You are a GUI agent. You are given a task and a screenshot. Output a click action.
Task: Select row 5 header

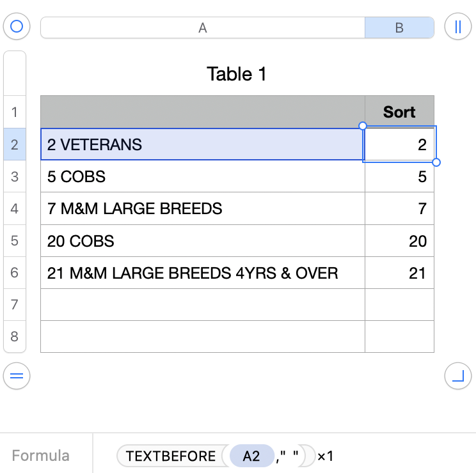[x=15, y=241]
